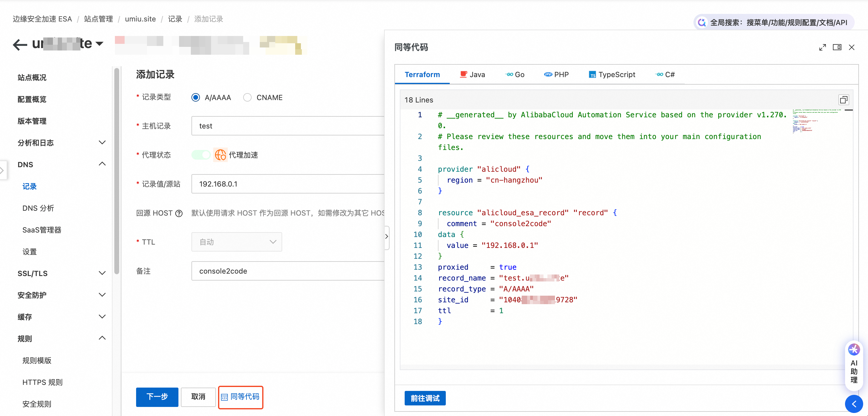Toggle the proxy status switch
The image size is (868, 416).
(201, 155)
